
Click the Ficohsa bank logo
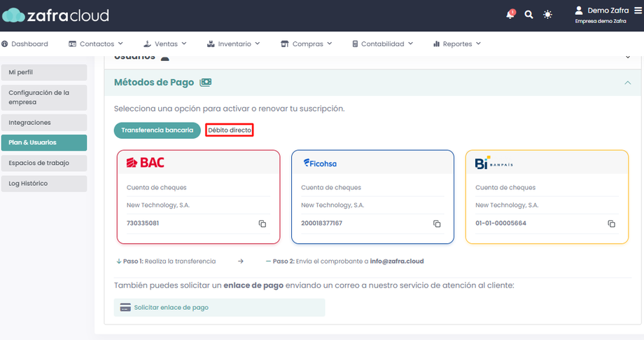coord(320,163)
